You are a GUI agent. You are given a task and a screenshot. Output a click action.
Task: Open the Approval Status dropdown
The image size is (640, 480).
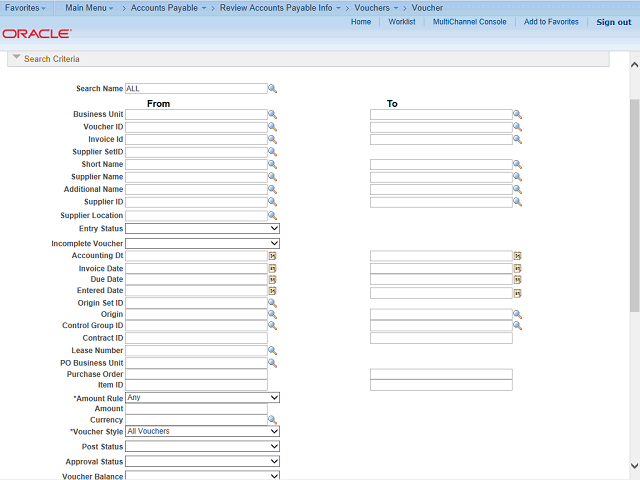202,462
